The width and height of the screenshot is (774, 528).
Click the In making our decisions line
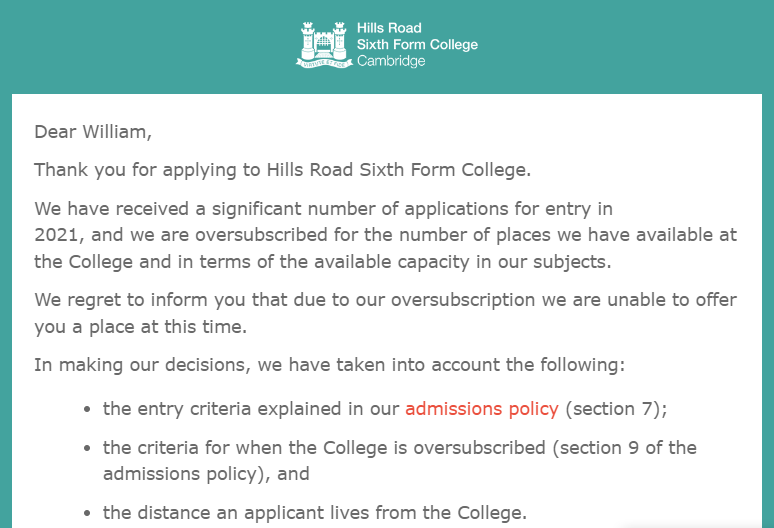pos(329,365)
